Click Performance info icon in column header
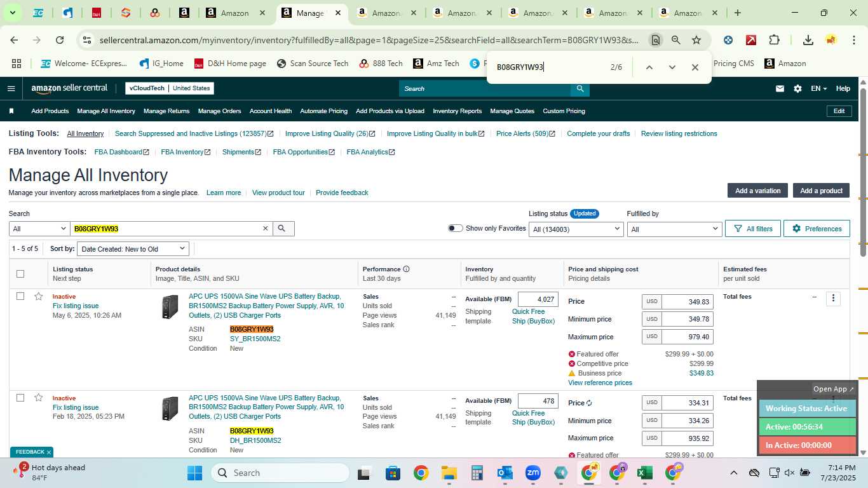The height and width of the screenshot is (488, 868). pyautogui.click(x=406, y=269)
